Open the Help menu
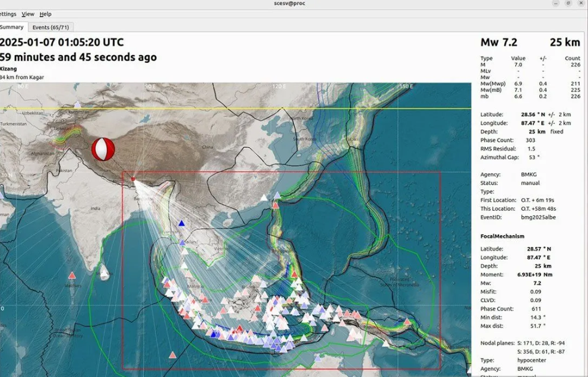588x377 pixels. coord(46,14)
